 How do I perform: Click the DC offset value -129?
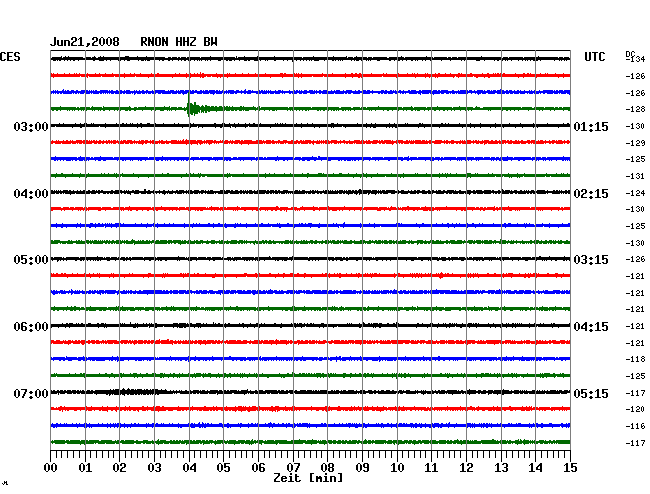[635, 143]
